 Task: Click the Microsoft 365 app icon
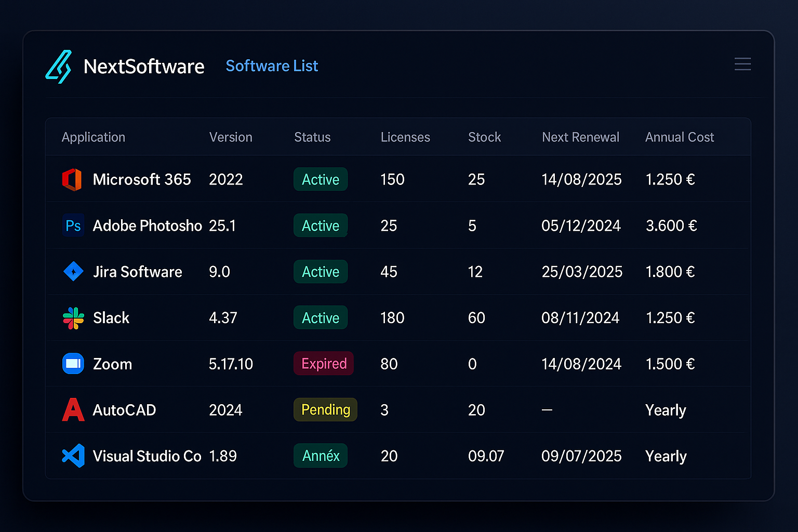tap(72, 180)
